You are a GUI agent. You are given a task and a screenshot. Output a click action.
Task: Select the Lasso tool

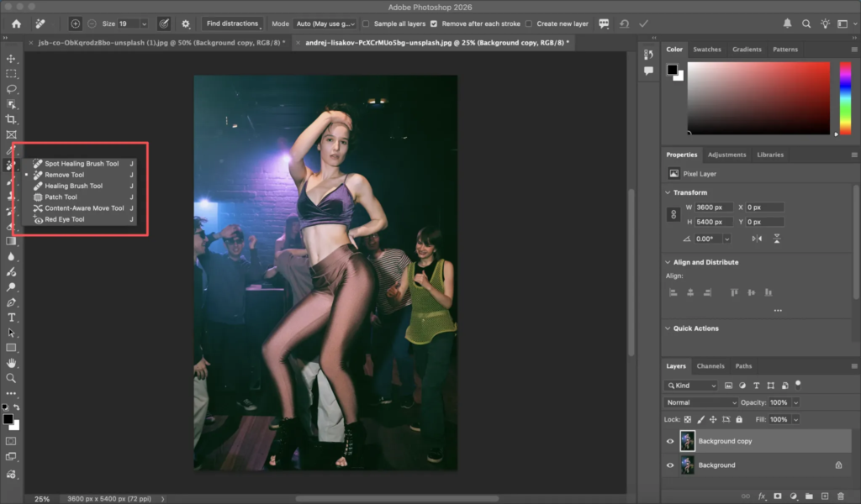click(11, 89)
